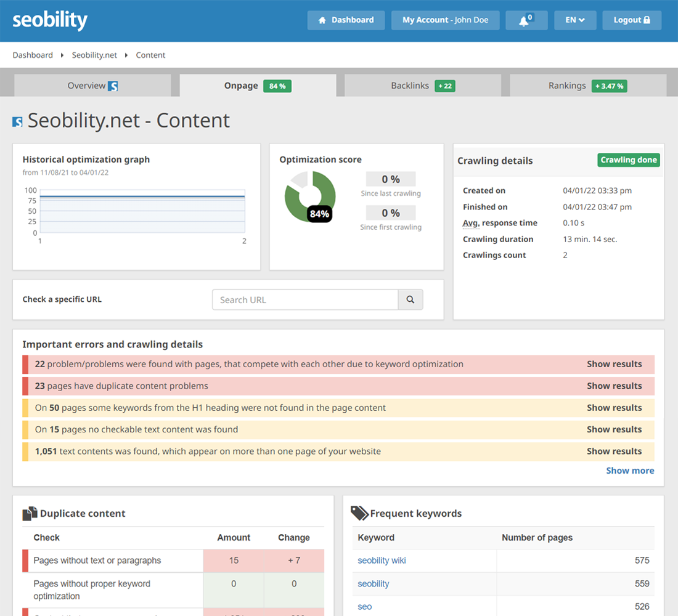Switch to the Rankings tab

587,86
